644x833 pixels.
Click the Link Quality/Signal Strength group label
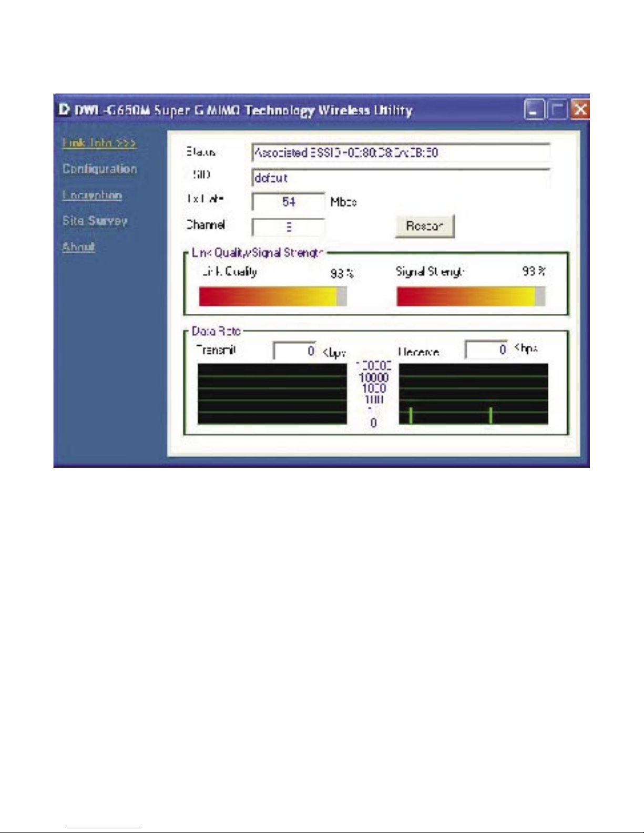[x=257, y=253]
